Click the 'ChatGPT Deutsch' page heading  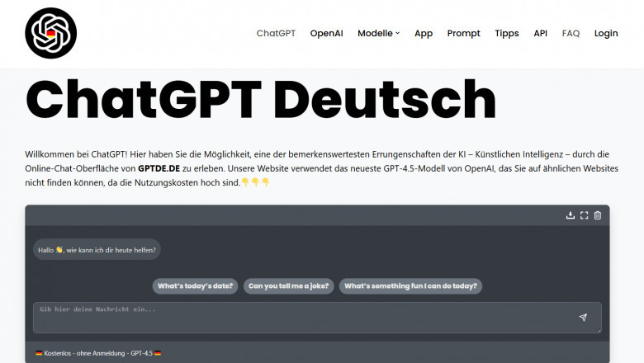[x=261, y=100]
